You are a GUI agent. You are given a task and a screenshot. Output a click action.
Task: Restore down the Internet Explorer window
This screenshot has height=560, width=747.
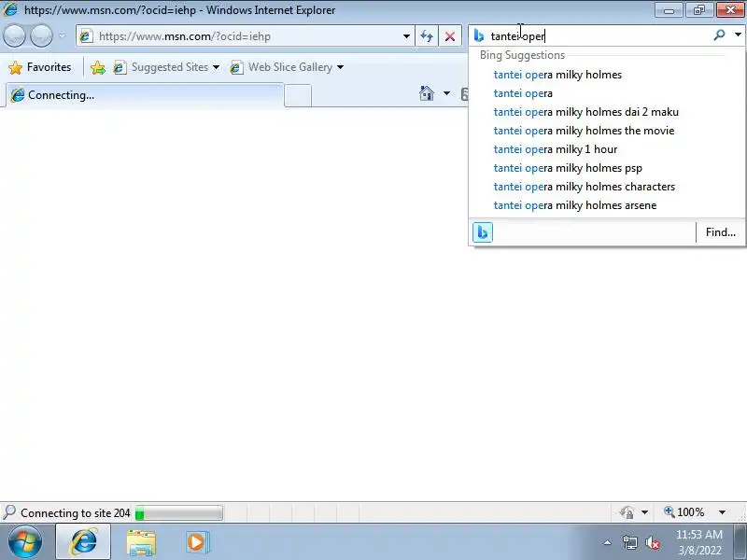pos(698,10)
